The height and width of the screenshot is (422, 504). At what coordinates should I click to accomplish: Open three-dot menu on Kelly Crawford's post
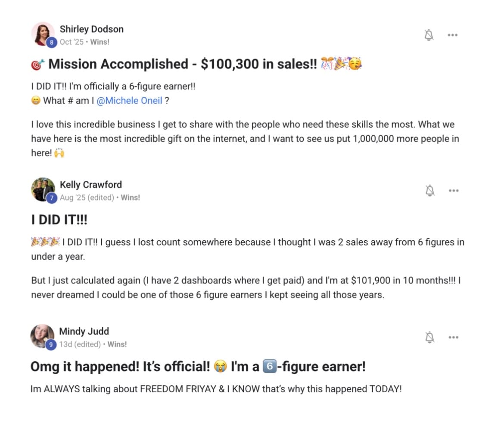pos(453,190)
